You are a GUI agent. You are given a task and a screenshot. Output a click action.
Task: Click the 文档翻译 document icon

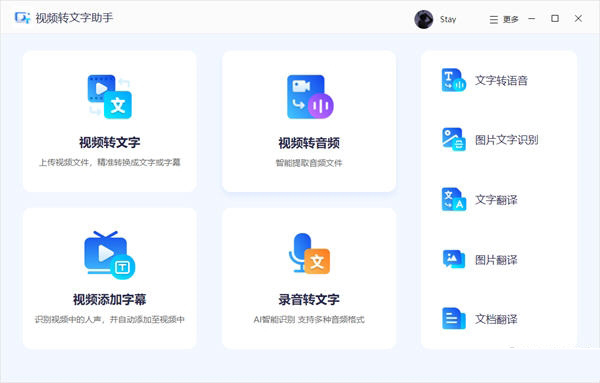tap(453, 318)
